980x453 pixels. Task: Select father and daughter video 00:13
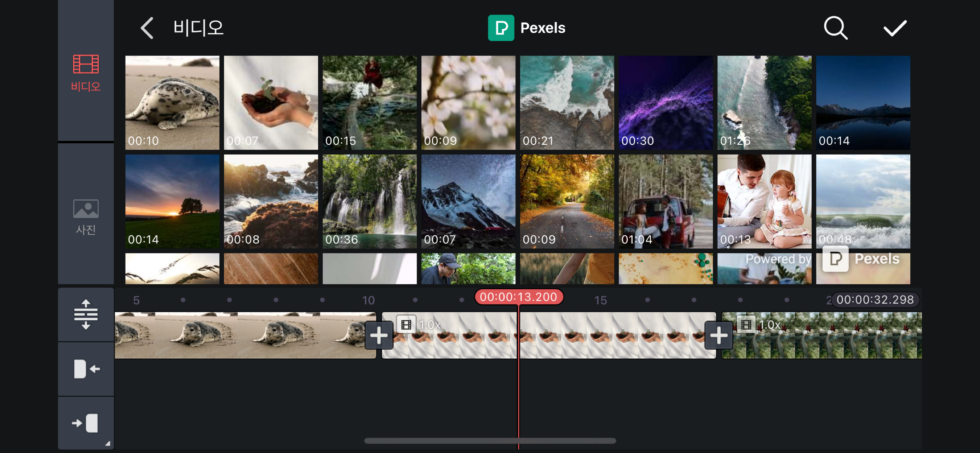(764, 201)
